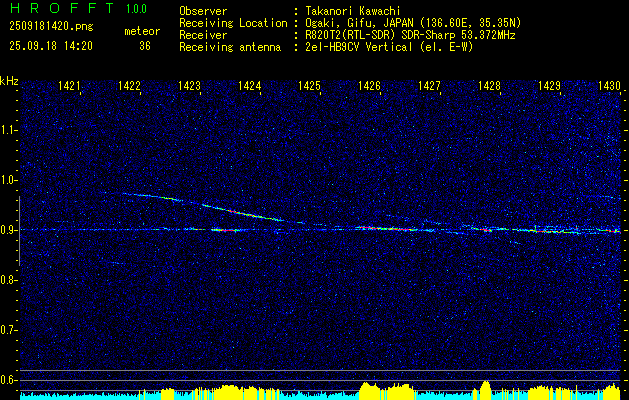Viewport: 629px width, 400px height.
Task: Click the meteor count value 36
Action: pyautogui.click(x=145, y=46)
